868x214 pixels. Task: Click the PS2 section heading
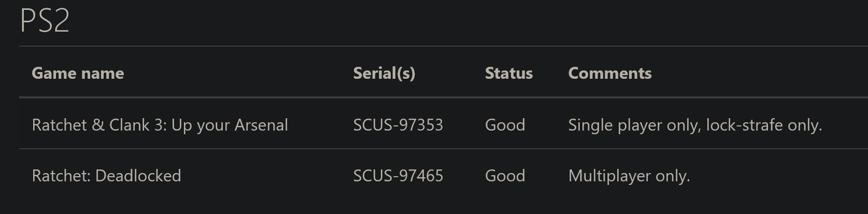[x=45, y=21]
